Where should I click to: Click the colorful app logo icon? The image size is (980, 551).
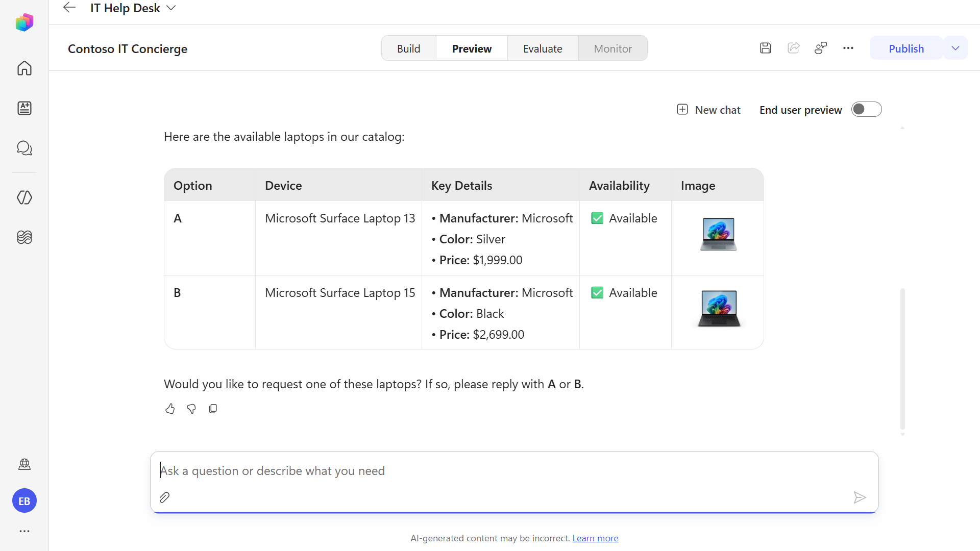24,22
